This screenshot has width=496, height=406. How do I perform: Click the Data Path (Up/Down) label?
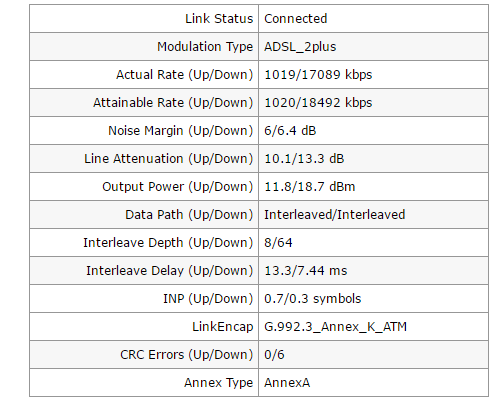[x=189, y=215]
